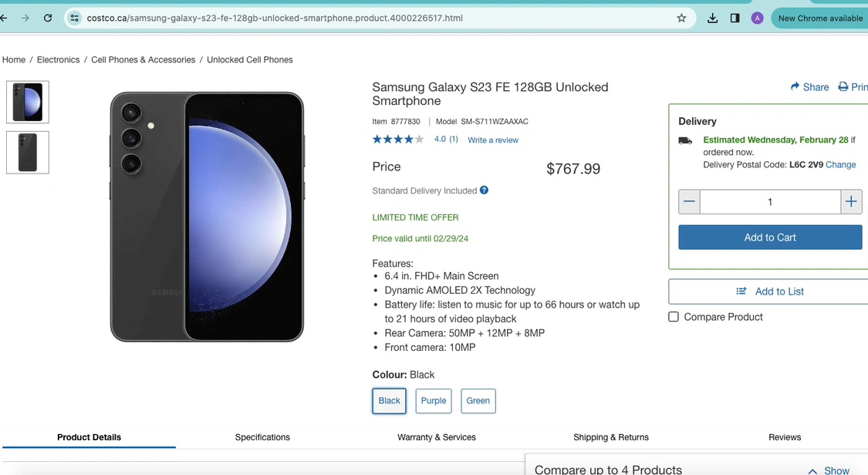Click the Standard Delivery info question icon

coord(484,190)
